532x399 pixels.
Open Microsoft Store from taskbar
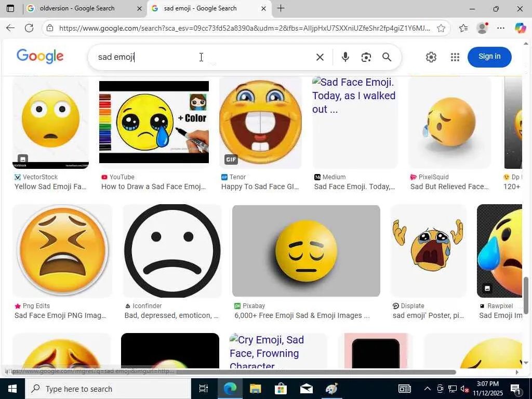(x=281, y=389)
